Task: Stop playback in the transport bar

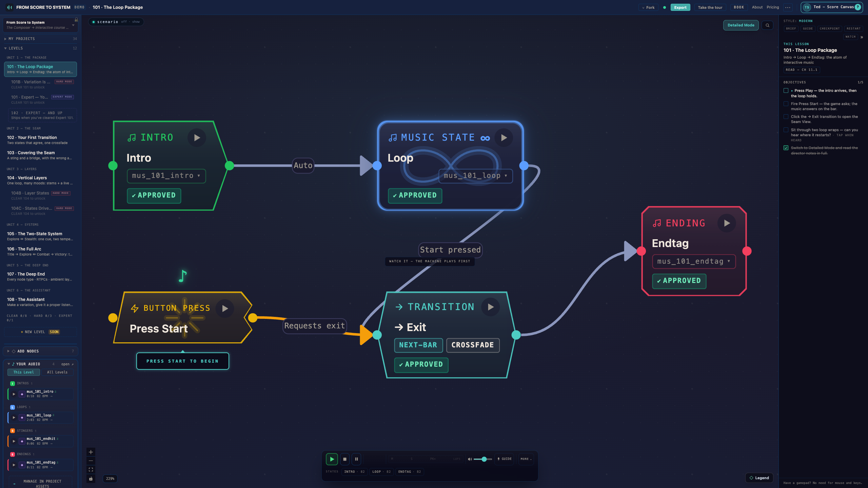Action: (x=345, y=459)
